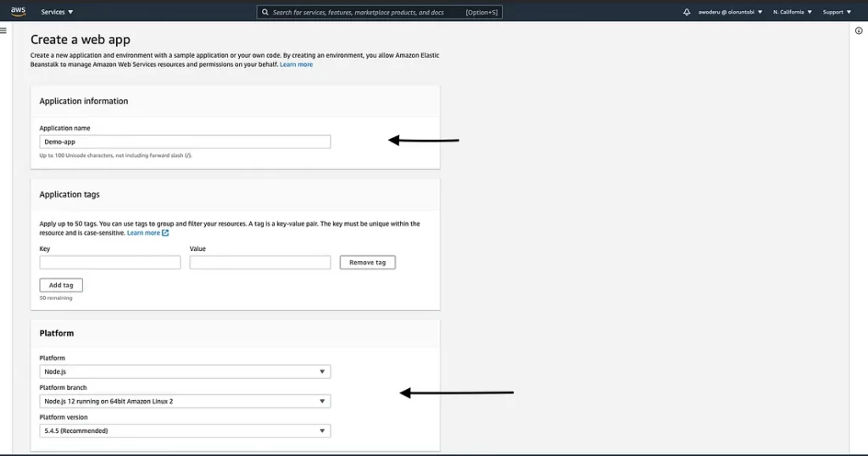Image resolution: width=868 pixels, height=456 pixels.
Task: Expand the awoderu account dropdown
Action: 729,12
